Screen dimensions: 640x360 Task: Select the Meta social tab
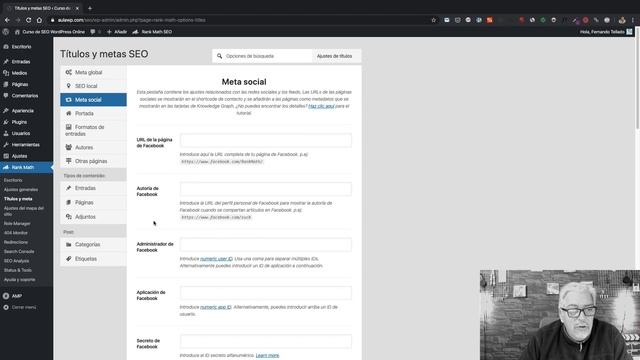coord(93,100)
